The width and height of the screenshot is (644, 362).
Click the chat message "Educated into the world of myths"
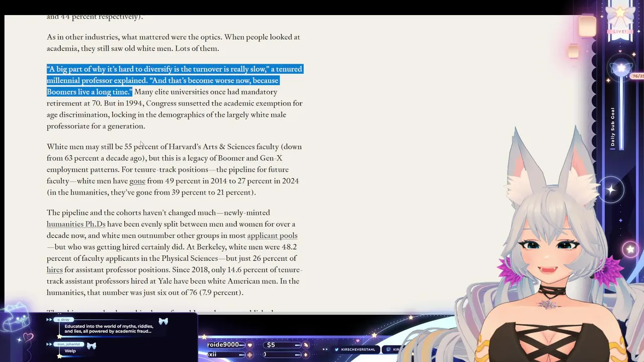point(108,329)
